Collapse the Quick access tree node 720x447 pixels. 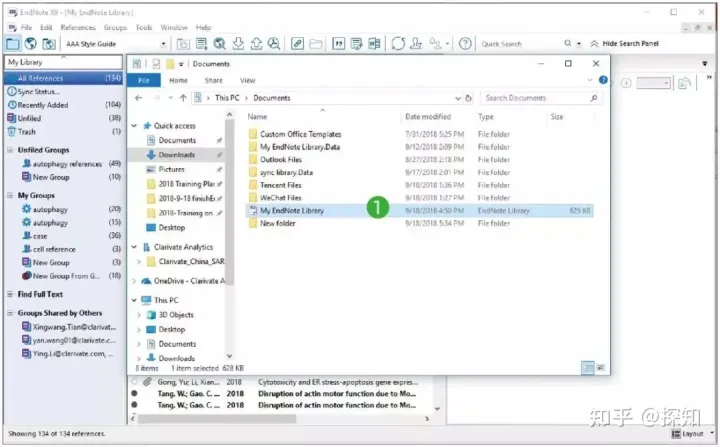tap(134, 125)
